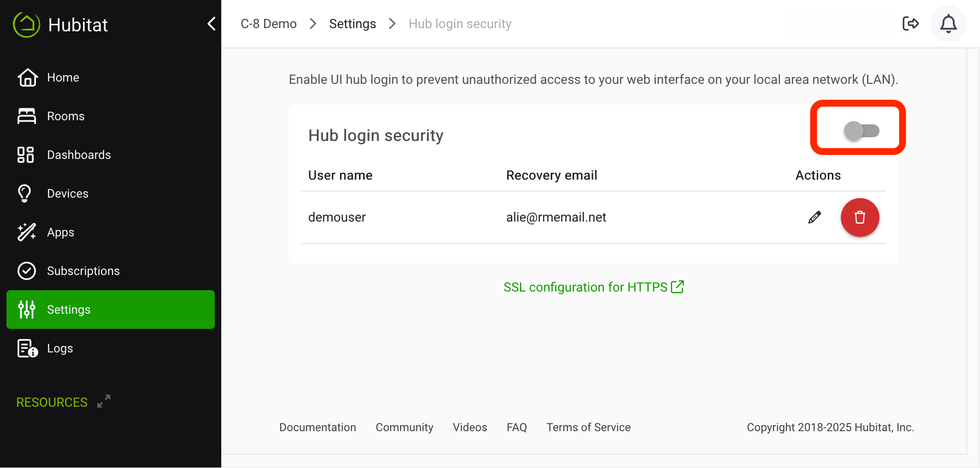Click the Hubitat logo icon
The image size is (980, 468).
click(x=26, y=24)
